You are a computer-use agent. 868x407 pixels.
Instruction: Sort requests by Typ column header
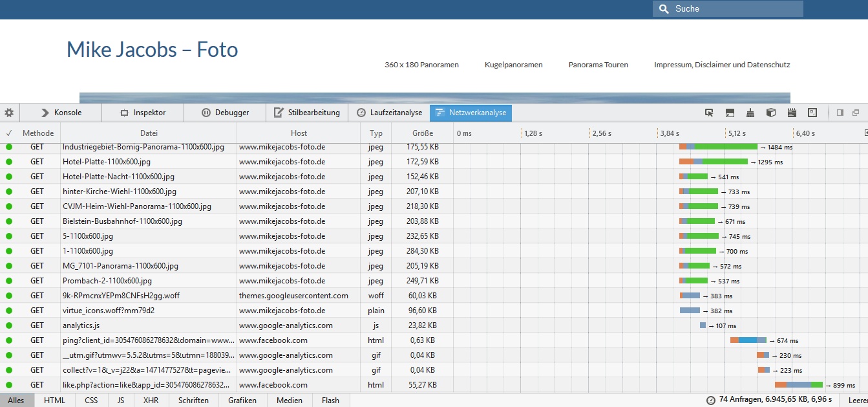tap(376, 133)
